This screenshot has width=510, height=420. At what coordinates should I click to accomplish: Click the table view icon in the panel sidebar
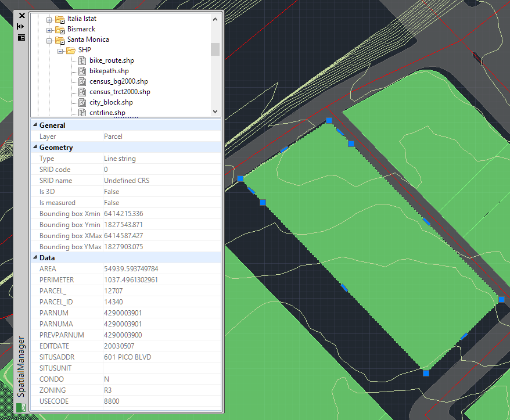(21, 37)
